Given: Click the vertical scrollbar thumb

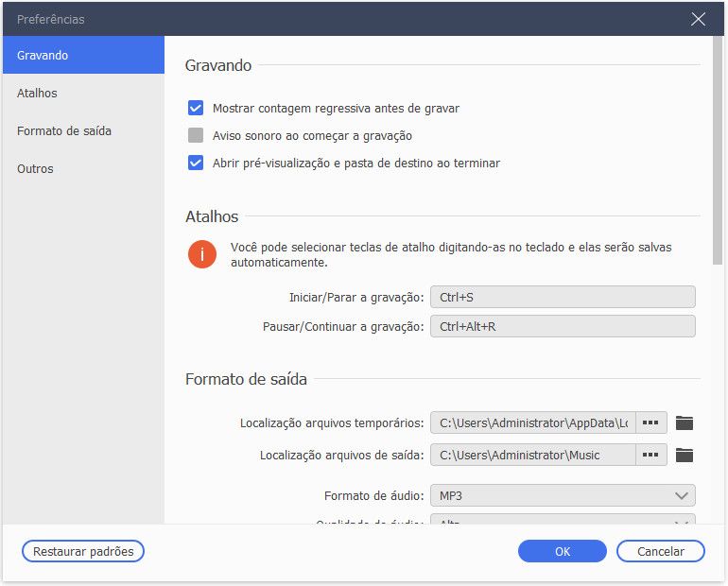Looking at the screenshot, I should point(718,150).
